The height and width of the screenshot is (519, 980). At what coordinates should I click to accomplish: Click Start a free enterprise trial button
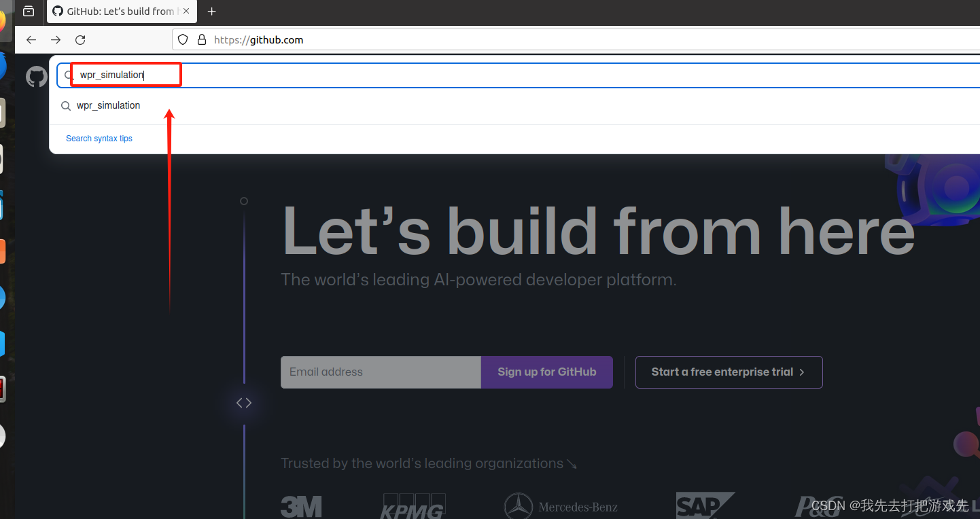pos(729,372)
